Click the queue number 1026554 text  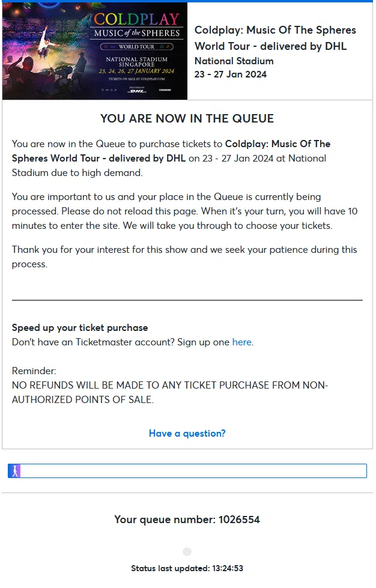tap(187, 520)
